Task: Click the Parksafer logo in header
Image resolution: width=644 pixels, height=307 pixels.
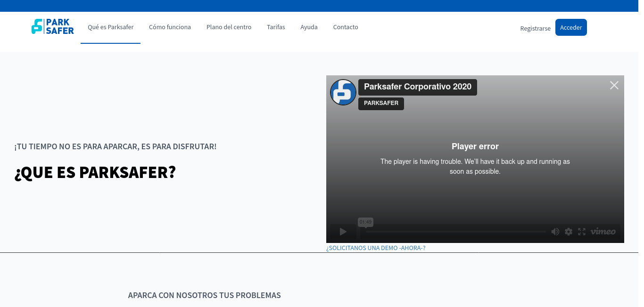Action: pyautogui.click(x=53, y=27)
